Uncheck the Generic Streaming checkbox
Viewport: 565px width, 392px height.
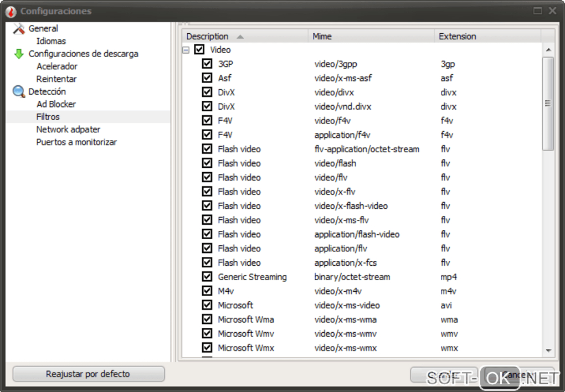[x=207, y=277]
